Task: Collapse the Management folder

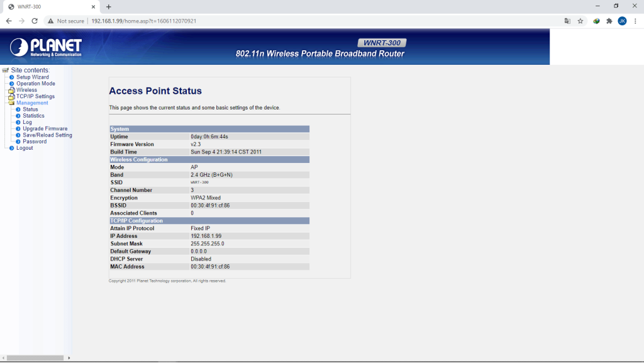Action: tap(11, 103)
